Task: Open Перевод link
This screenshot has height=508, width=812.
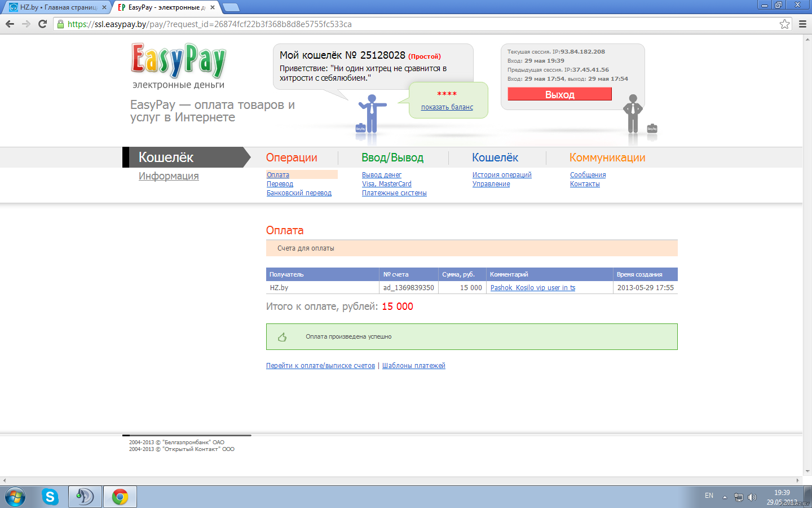Action: [x=280, y=184]
